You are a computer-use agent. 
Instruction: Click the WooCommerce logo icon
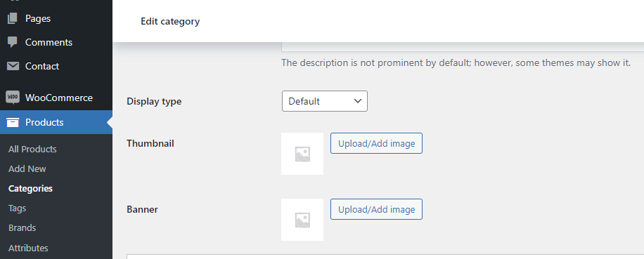[x=13, y=98]
